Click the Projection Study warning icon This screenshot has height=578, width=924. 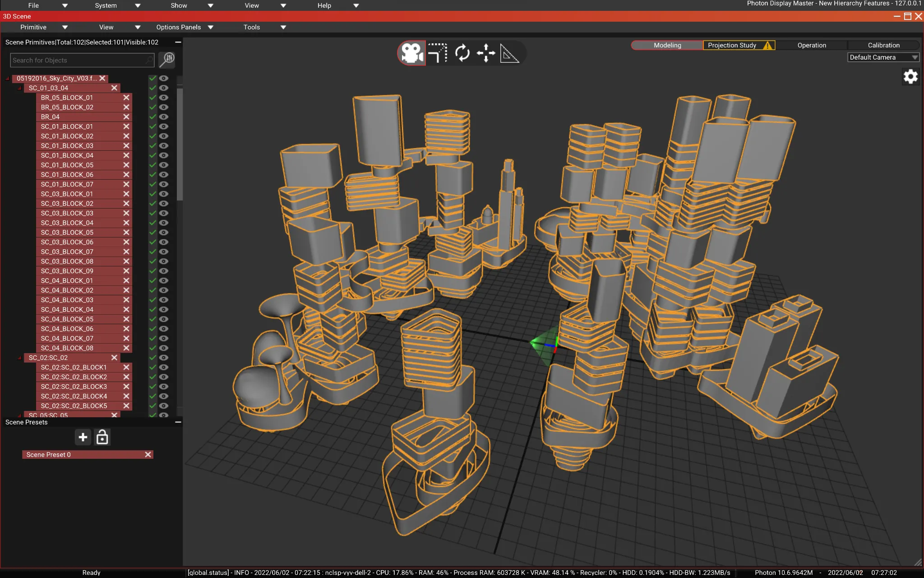tap(767, 45)
